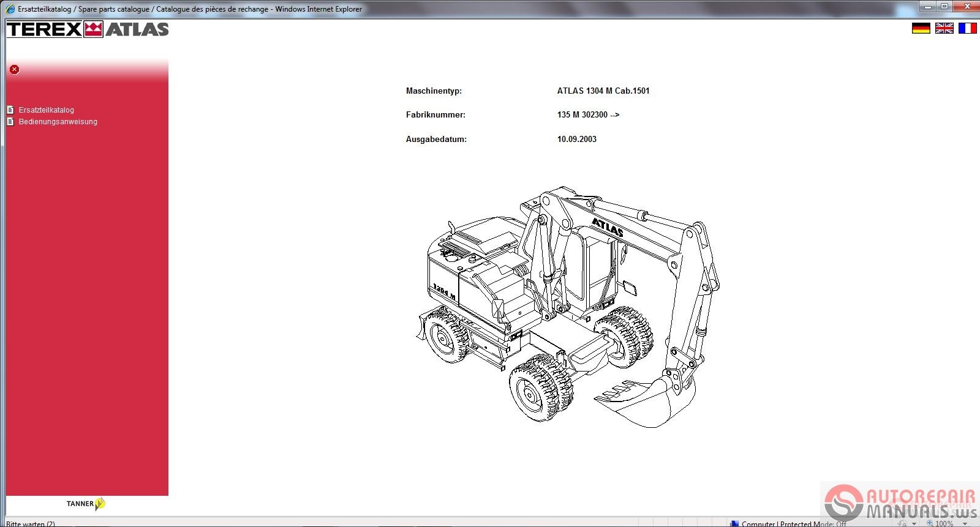The image size is (980, 527).
Task: Click the machine type ATLAS 1304 M Cab.1501
Action: click(603, 91)
